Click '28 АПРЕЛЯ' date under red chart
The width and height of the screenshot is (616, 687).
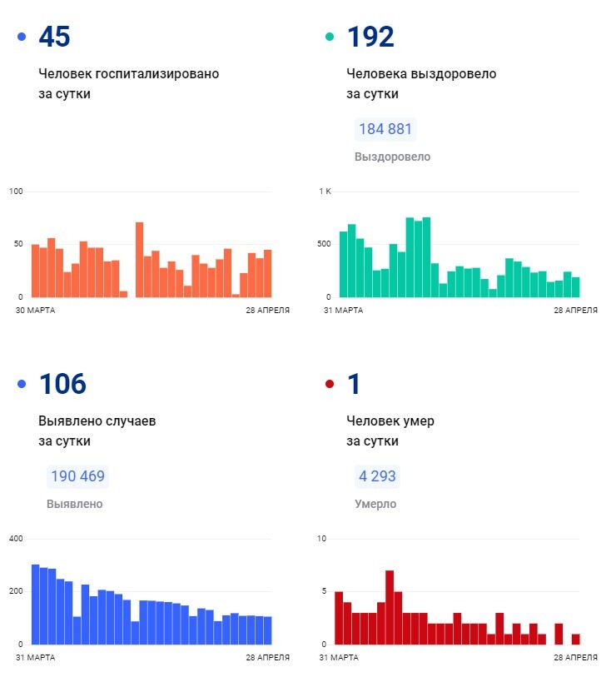(576, 658)
